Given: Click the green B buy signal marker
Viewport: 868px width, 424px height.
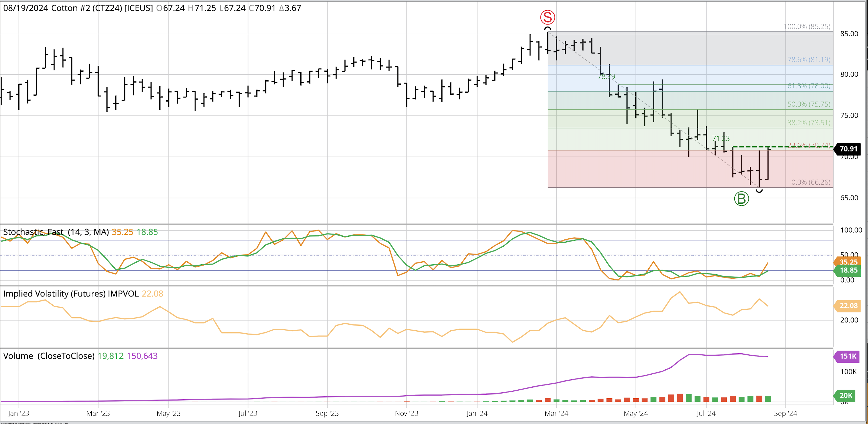Looking at the screenshot, I should click(741, 198).
